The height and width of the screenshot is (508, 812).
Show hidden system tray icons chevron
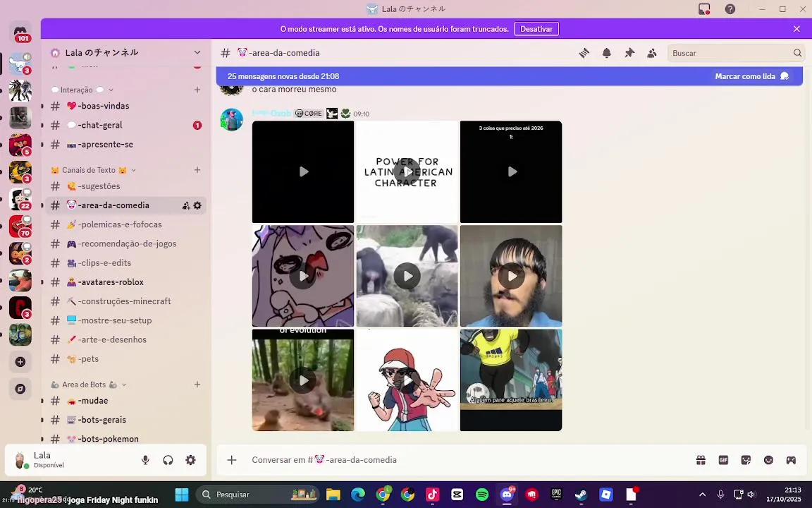[702, 495]
